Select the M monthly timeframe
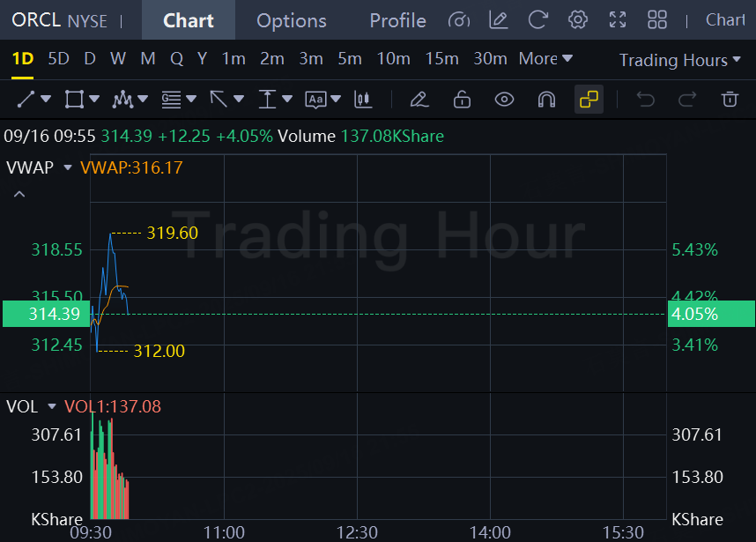The image size is (756, 542). pos(148,59)
